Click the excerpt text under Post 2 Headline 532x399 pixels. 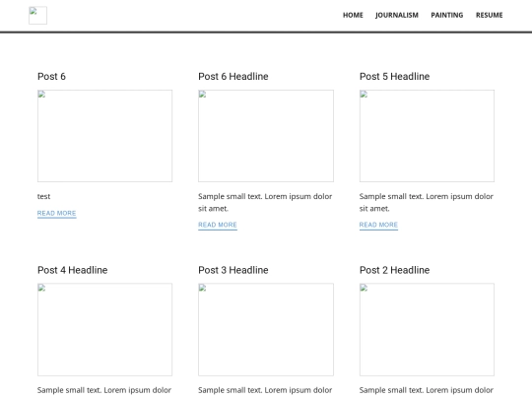pos(427,390)
